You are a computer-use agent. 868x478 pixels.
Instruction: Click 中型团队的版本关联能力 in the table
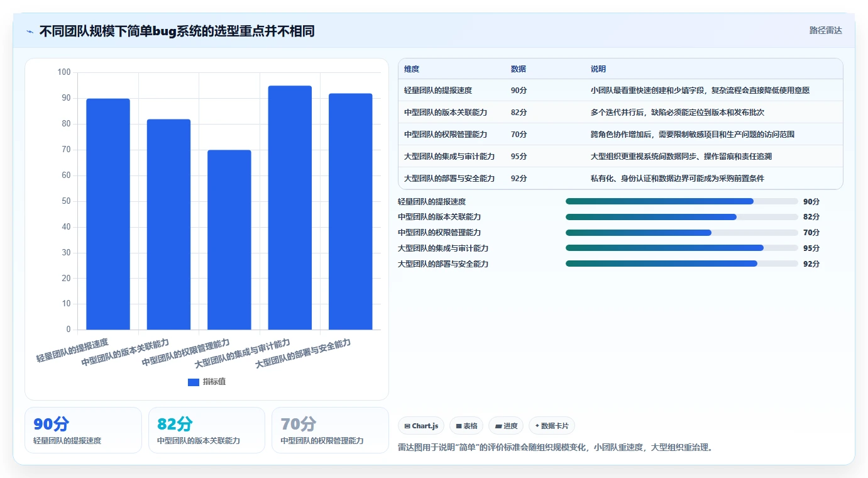point(446,113)
